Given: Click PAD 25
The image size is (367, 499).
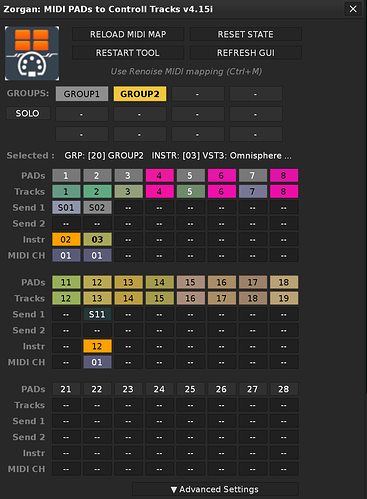Looking at the screenshot, I should click(x=190, y=389).
